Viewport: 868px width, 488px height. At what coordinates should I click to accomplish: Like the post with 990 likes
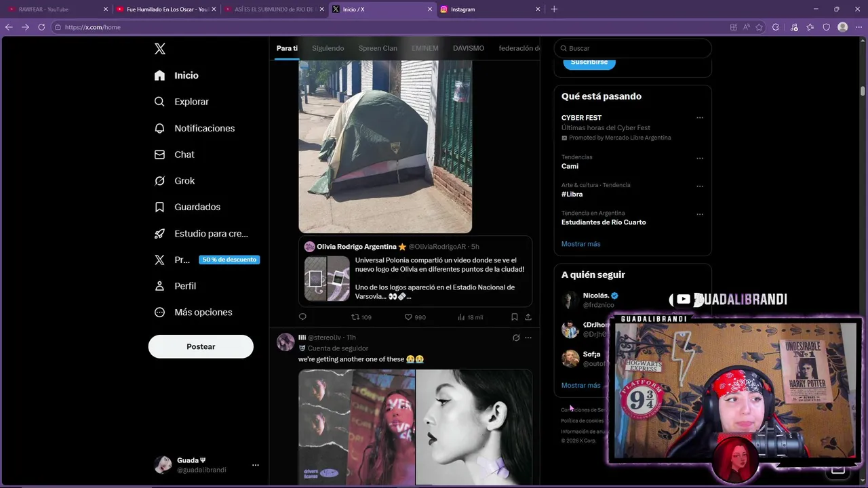(x=415, y=317)
